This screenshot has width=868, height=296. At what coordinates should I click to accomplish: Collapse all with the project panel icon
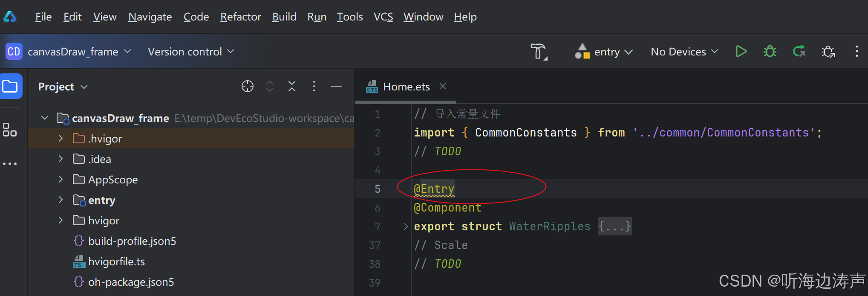(x=292, y=87)
